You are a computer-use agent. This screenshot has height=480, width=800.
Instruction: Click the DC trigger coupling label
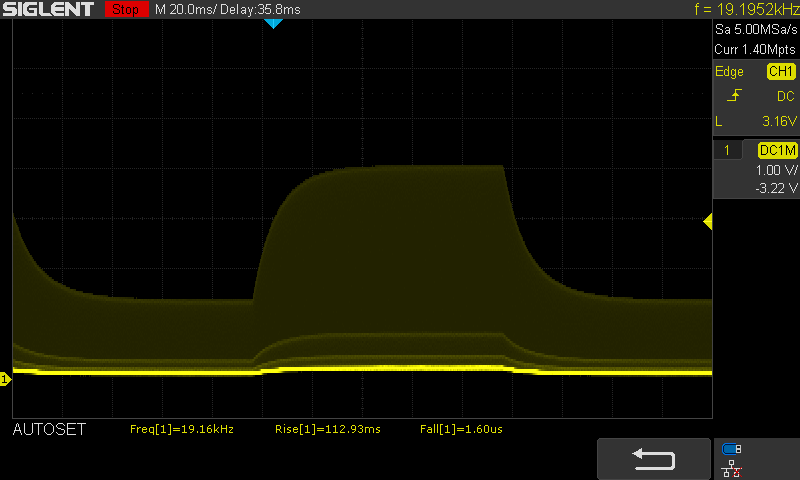pos(785,96)
